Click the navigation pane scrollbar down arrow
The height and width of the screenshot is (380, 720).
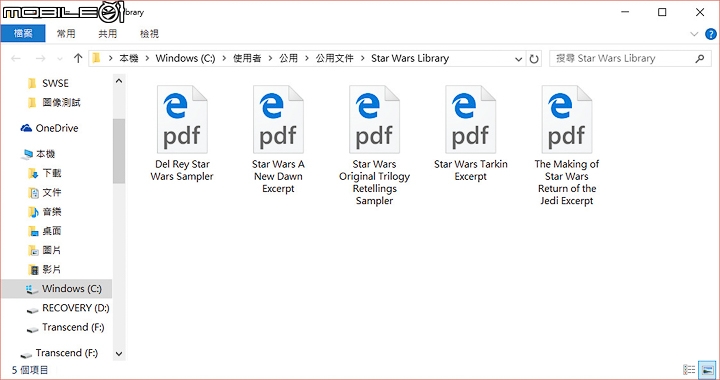coord(119,354)
